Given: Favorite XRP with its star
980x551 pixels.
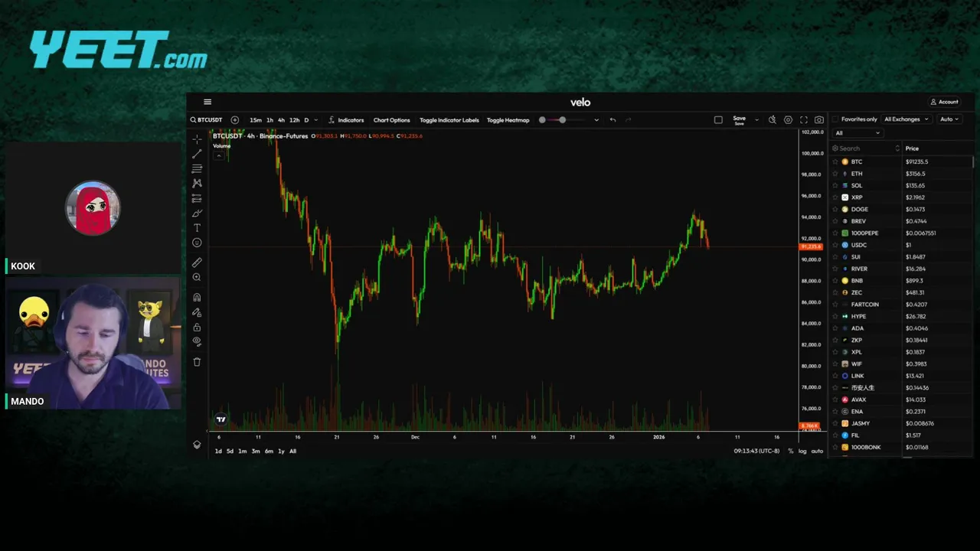Looking at the screenshot, I should (835, 197).
